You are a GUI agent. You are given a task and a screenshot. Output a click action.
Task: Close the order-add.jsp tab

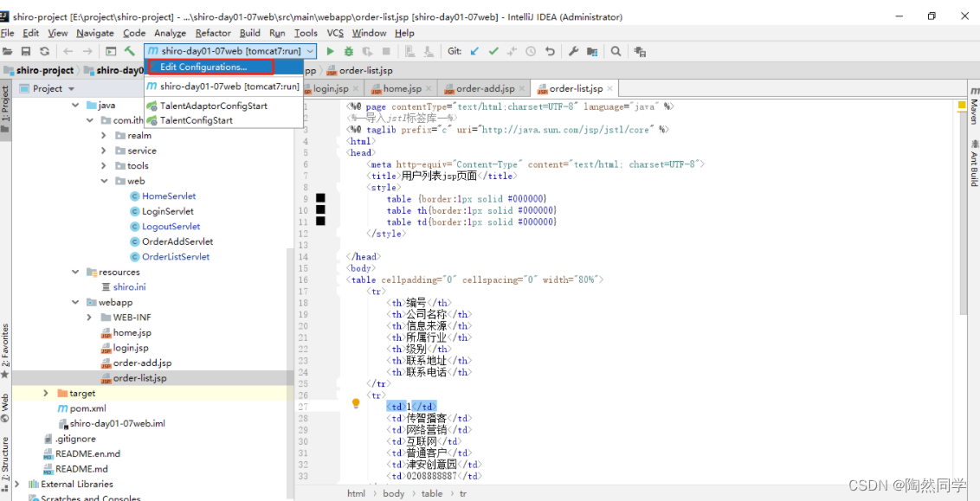(x=520, y=89)
